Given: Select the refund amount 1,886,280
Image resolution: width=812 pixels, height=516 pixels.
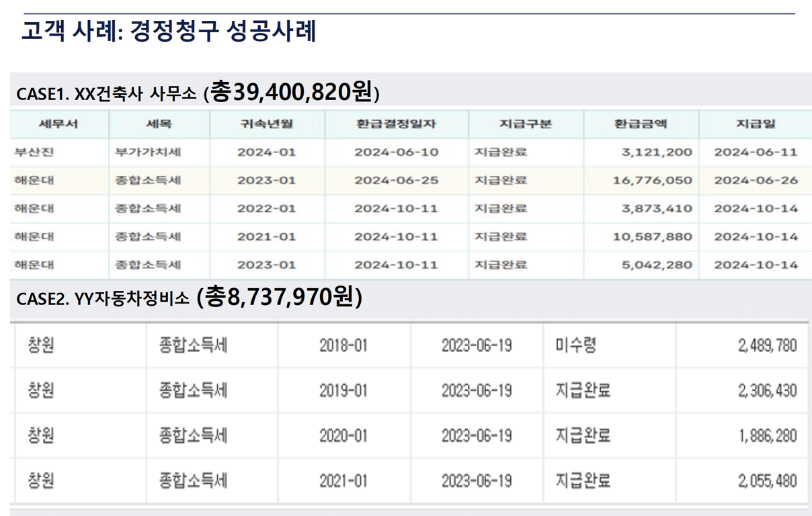Looking at the screenshot, I should pyautogui.click(x=768, y=436).
